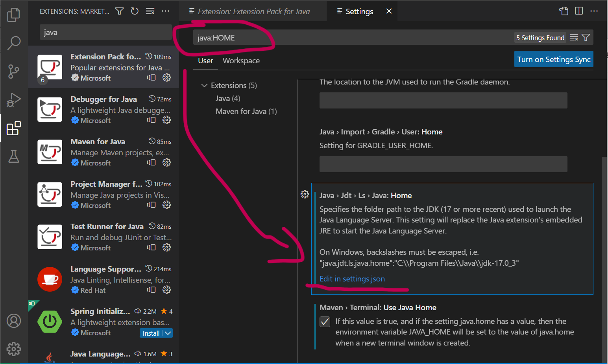608x364 pixels.
Task: Collapse the Extensions (5) tree group
Action: point(204,85)
